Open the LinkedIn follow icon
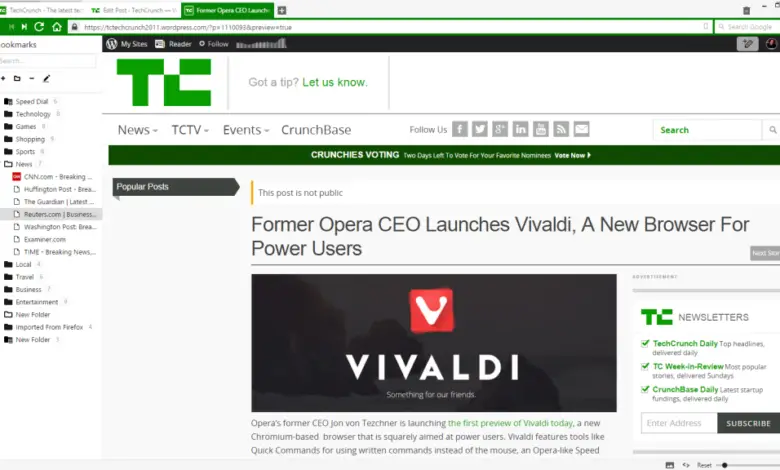Image resolution: width=780 pixels, height=470 pixels. pyautogui.click(x=520, y=129)
